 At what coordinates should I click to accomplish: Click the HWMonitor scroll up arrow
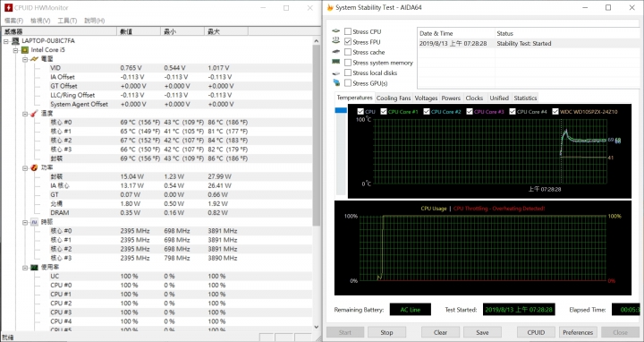coord(317,40)
